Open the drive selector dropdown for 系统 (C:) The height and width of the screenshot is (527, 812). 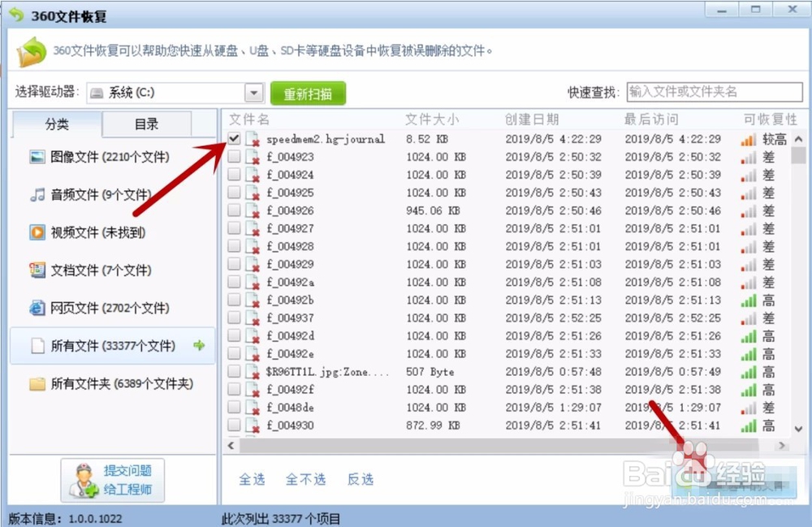tap(253, 93)
